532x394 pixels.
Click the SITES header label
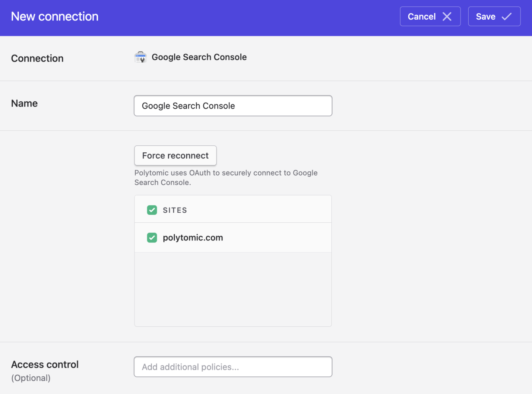(175, 210)
